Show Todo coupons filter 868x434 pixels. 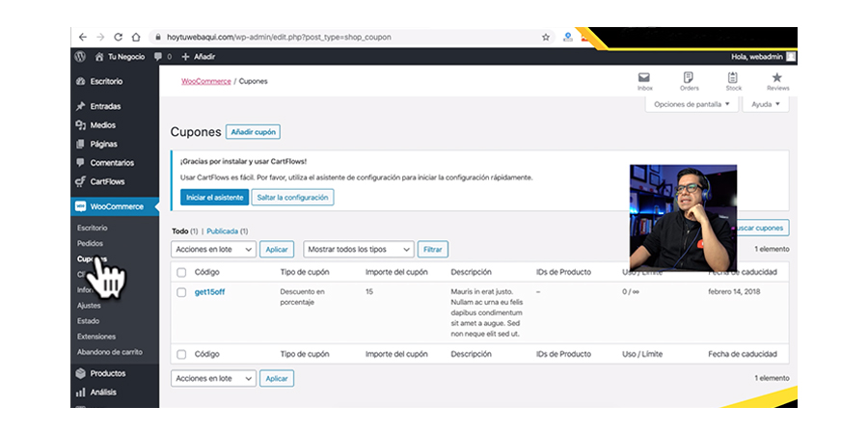180,231
